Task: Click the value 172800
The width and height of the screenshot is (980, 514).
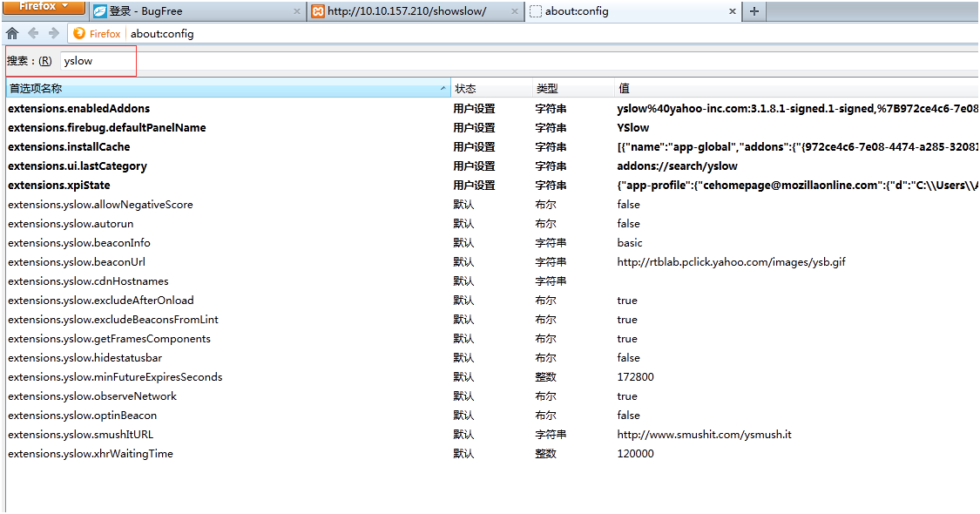Action: click(636, 377)
